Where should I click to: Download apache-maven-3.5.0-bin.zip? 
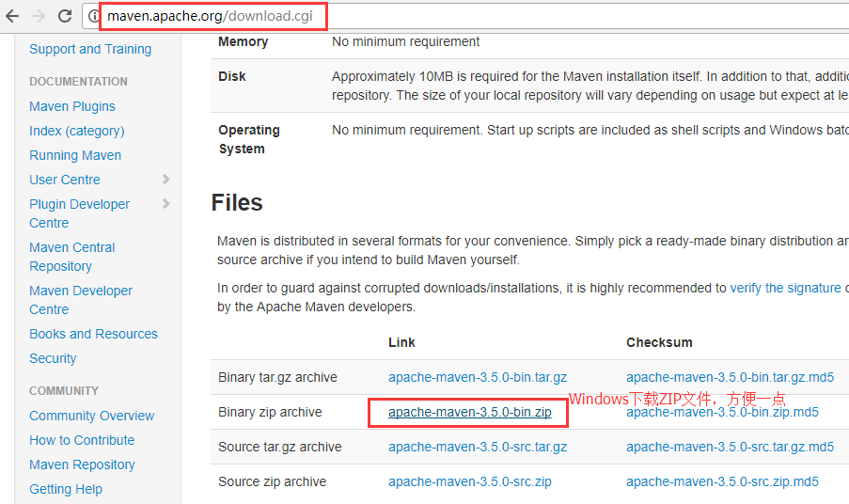[x=470, y=412]
